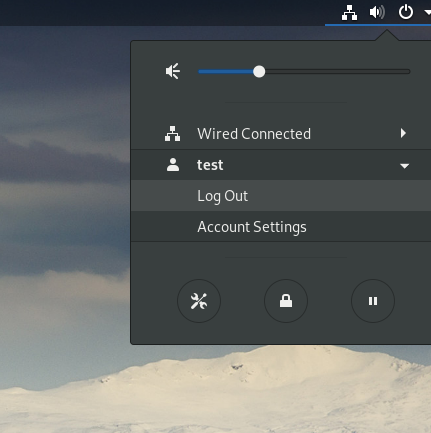Click the volume icon in the top bar

[x=377, y=13]
